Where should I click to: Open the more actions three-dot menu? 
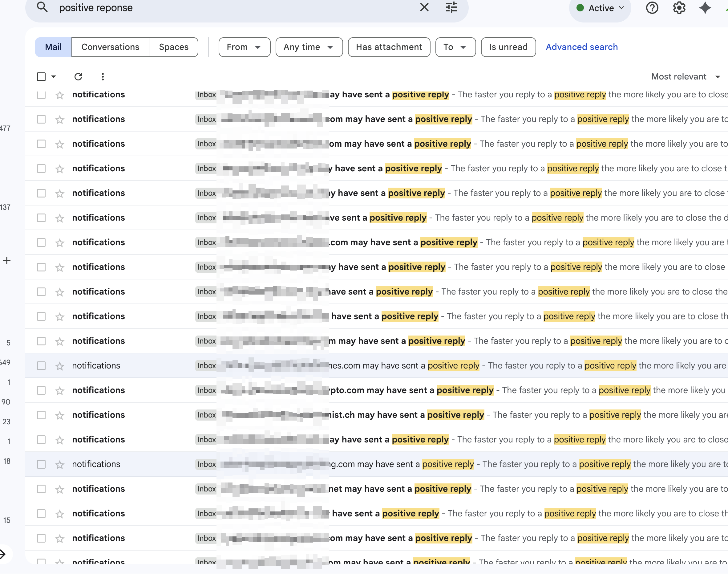click(x=103, y=77)
